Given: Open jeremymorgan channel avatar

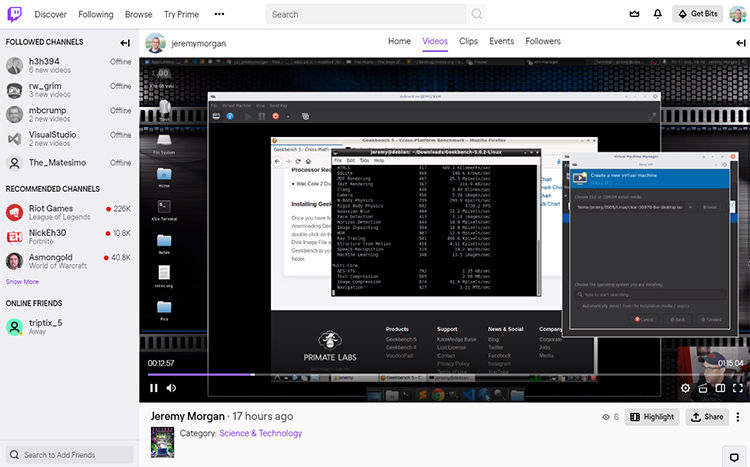Looking at the screenshot, I should tap(155, 43).
